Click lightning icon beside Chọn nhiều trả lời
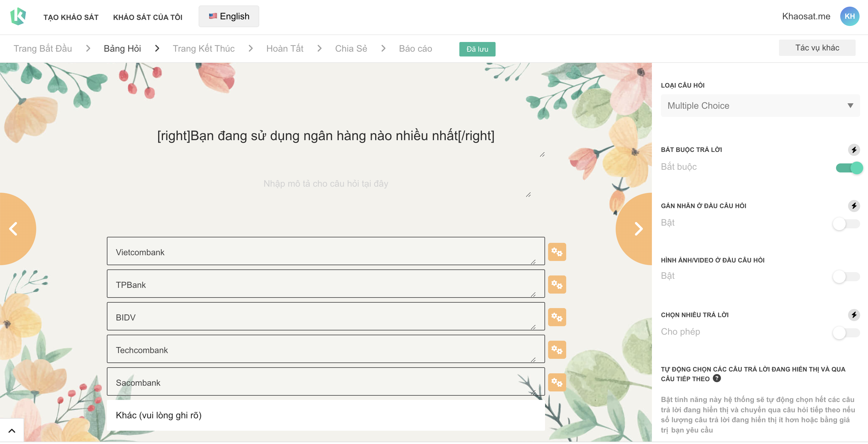868x444 pixels. point(854,315)
